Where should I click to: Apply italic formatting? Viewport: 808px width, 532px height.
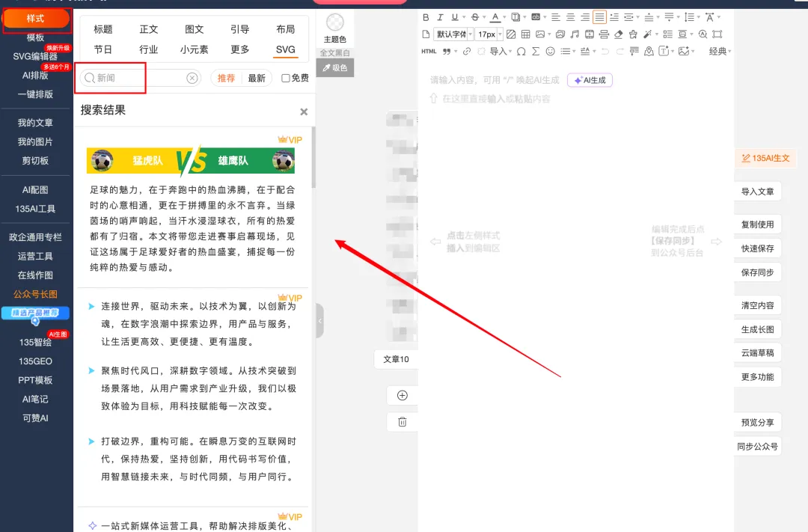(x=440, y=17)
